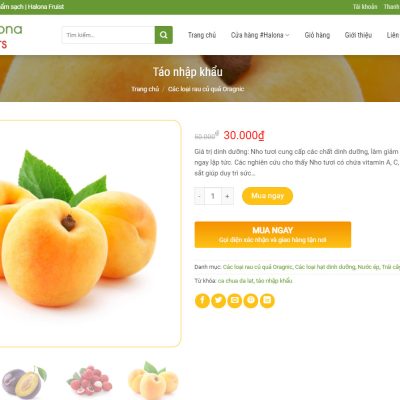
Task: Click the large MUA NGAY order button
Action: pyautogui.click(x=273, y=235)
